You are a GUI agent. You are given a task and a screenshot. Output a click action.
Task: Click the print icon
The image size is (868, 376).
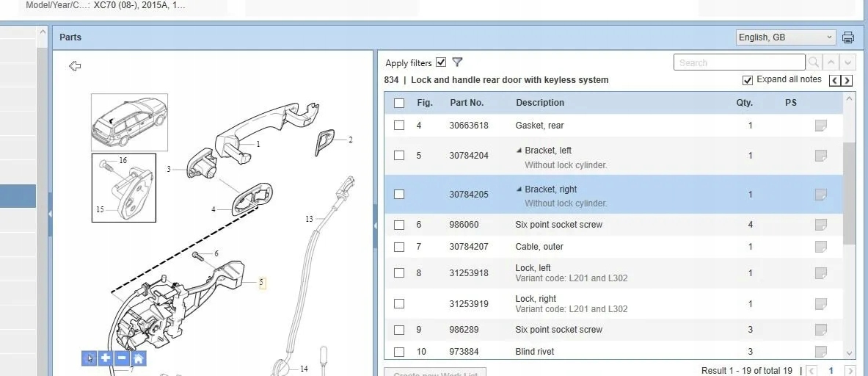coord(847,37)
